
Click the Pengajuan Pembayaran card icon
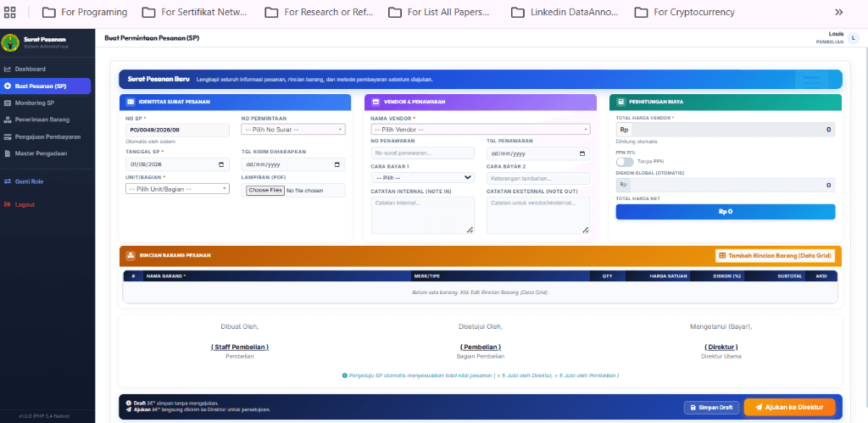(8, 136)
